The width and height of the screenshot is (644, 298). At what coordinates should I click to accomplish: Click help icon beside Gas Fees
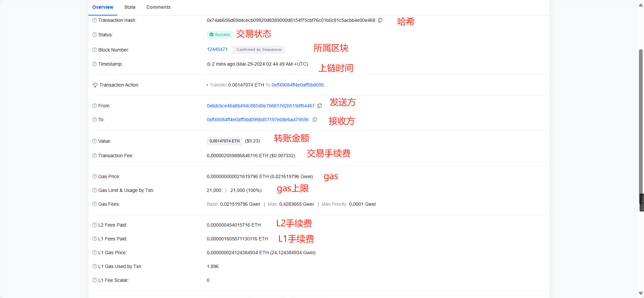[x=94, y=204]
